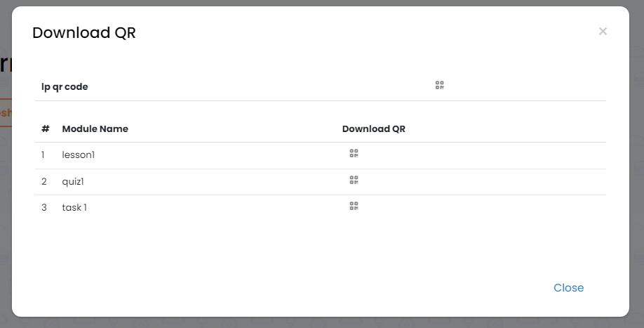Click row number 3 in the table
This screenshot has height=328, width=644.
[43, 208]
